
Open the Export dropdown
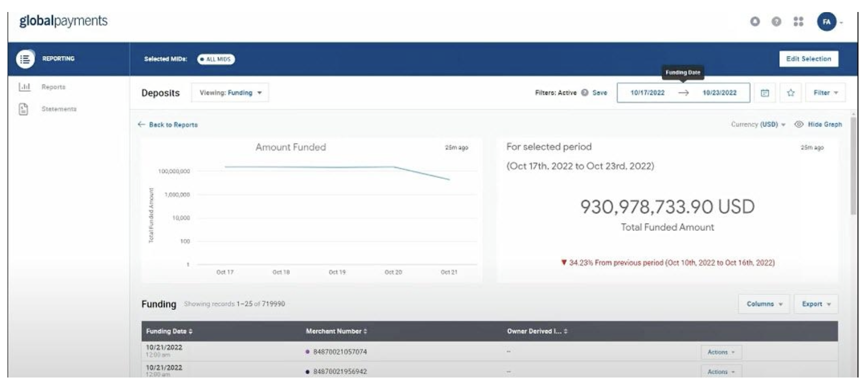point(816,304)
